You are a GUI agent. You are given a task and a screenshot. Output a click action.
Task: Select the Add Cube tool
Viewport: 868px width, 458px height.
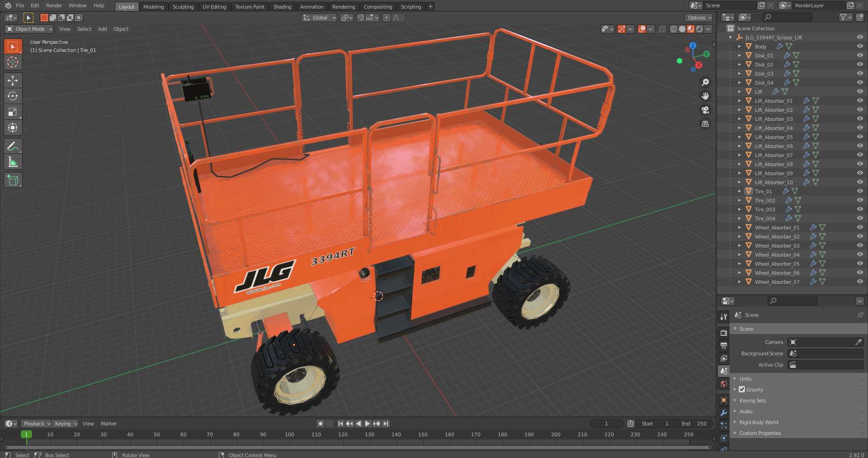coord(13,180)
